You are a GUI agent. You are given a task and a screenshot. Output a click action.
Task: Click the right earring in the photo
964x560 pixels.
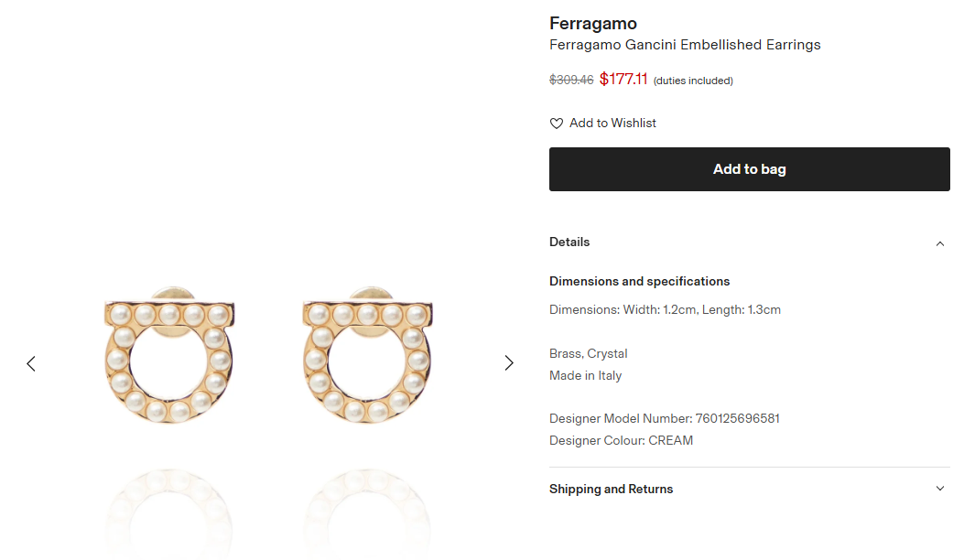(x=367, y=358)
